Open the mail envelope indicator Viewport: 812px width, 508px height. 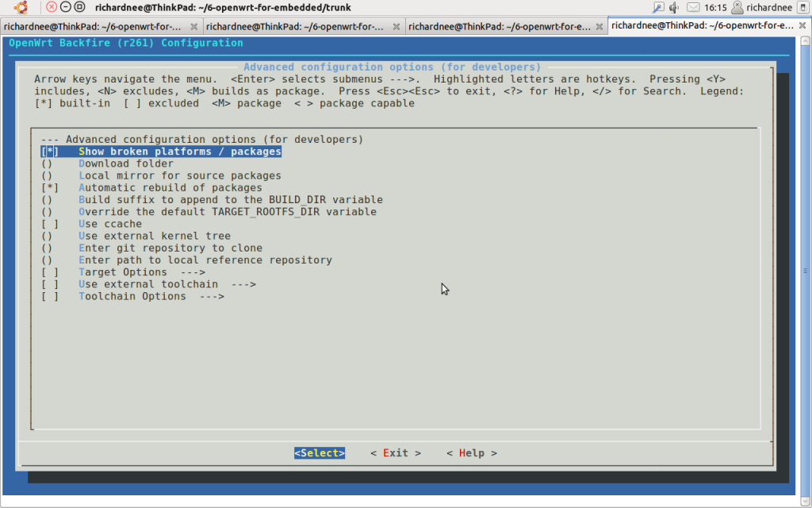coord(693,7)
